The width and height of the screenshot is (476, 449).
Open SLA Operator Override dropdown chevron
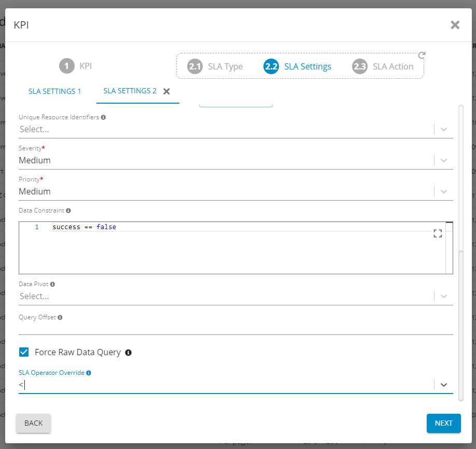pyautogui.click(x=444, y=385)
